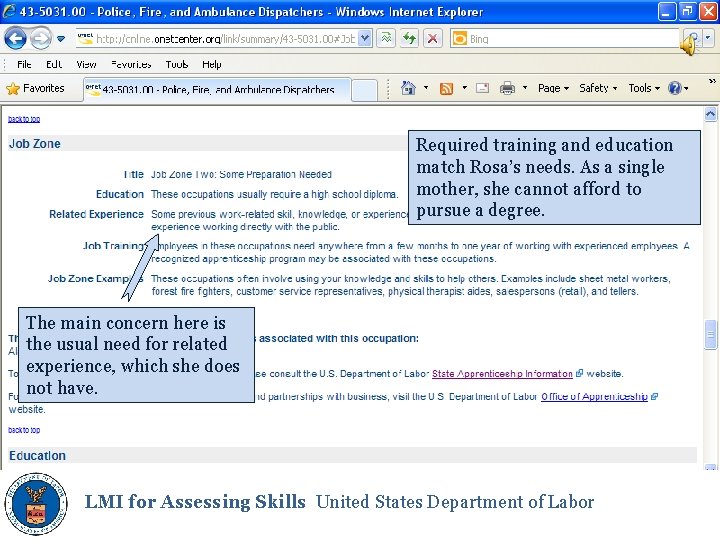Viewport: 720px width, 540px height.
Task: Stop loading with the red X icon
Action: 432,39
